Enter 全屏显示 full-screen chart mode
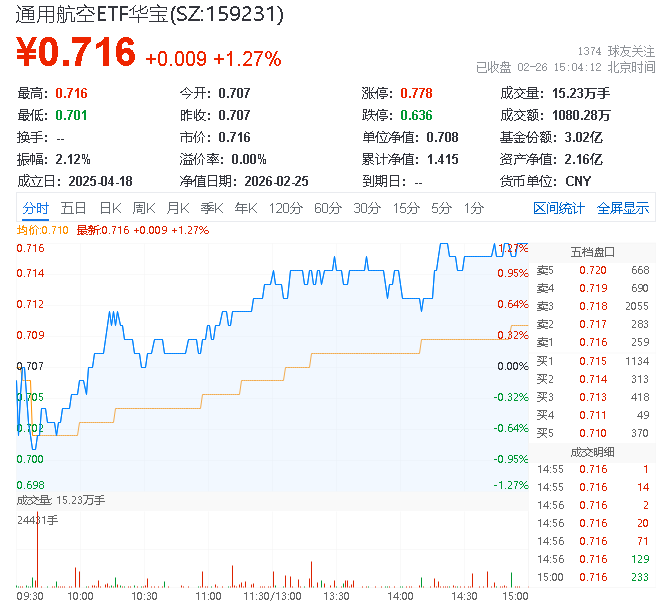This screenshot has width=656, height=615. tap(623, 208)
